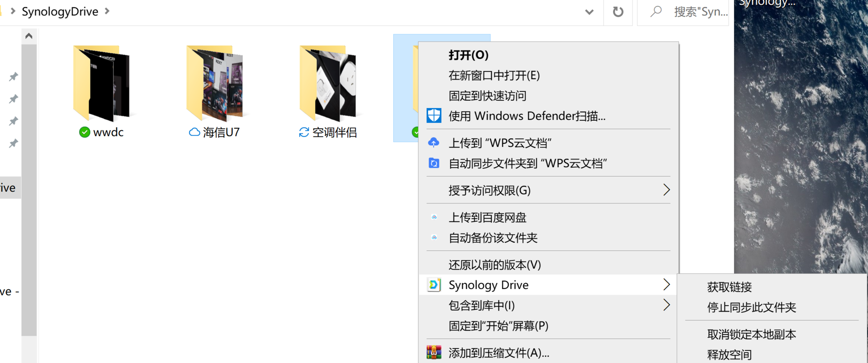The width and height of the screenshot is (868, 363).
Task: Open the wwdc folder thumbnail
Action: coord(102,83)
